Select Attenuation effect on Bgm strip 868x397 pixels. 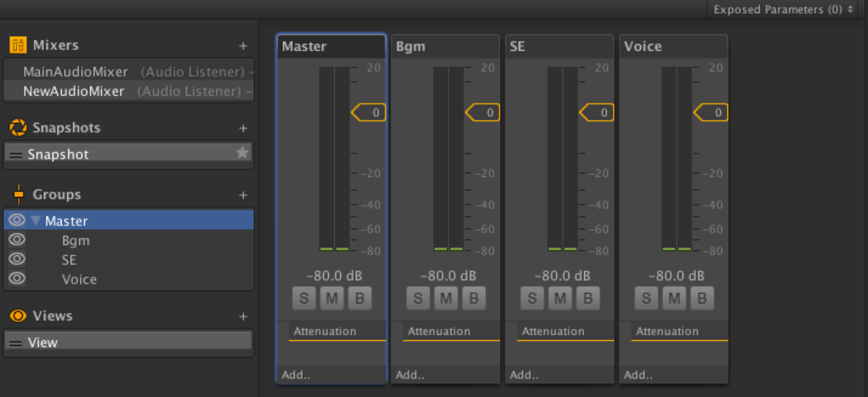tap(451, 331)
